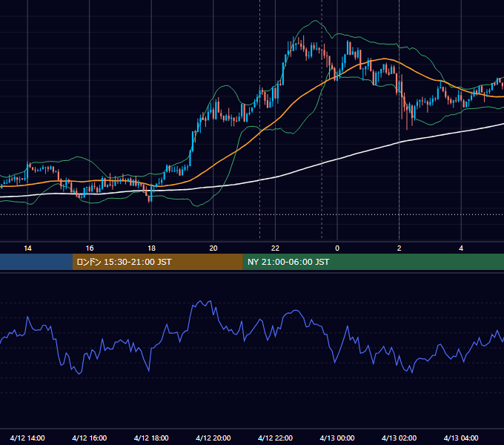Click the 4/12 16:00 label on indicator axis
Viewport: 504px width, 445px height.
pos(90,438)
